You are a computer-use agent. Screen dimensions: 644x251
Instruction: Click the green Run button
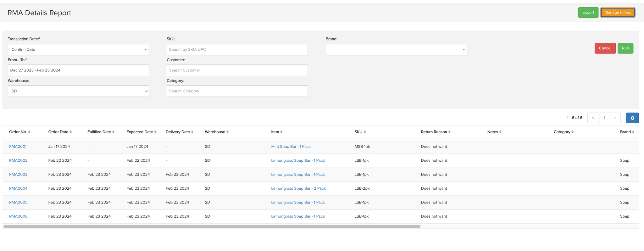[625, 48]
